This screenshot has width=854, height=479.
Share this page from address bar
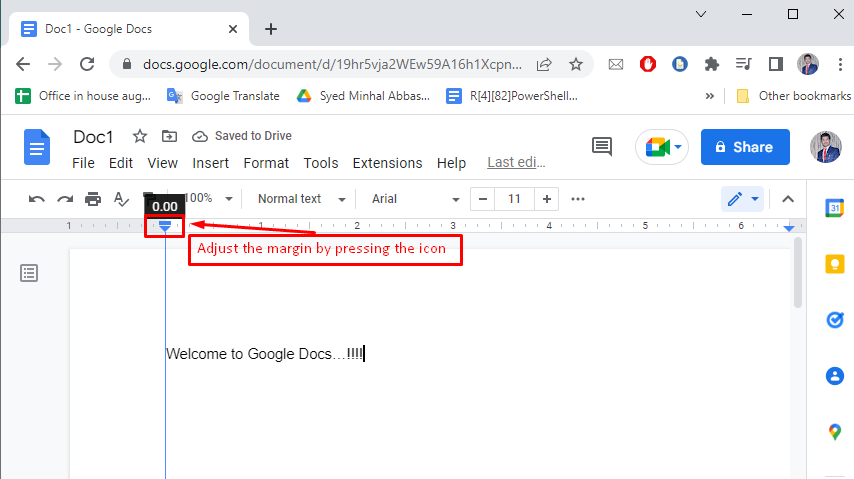click(544, 64)
